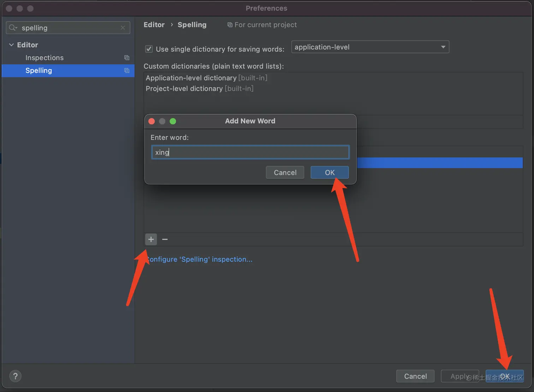Open the help question mark button
The width and height of the screenshot is (534, 392).
click(x=15, y=376)
